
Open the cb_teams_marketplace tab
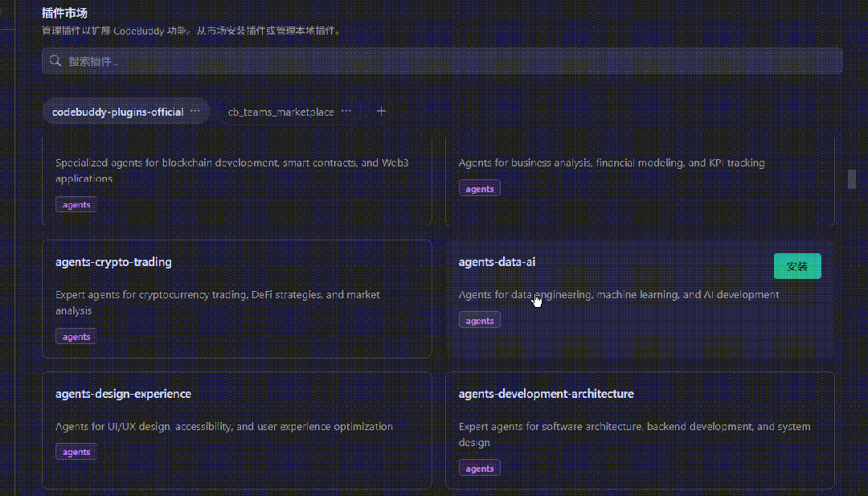281,112
